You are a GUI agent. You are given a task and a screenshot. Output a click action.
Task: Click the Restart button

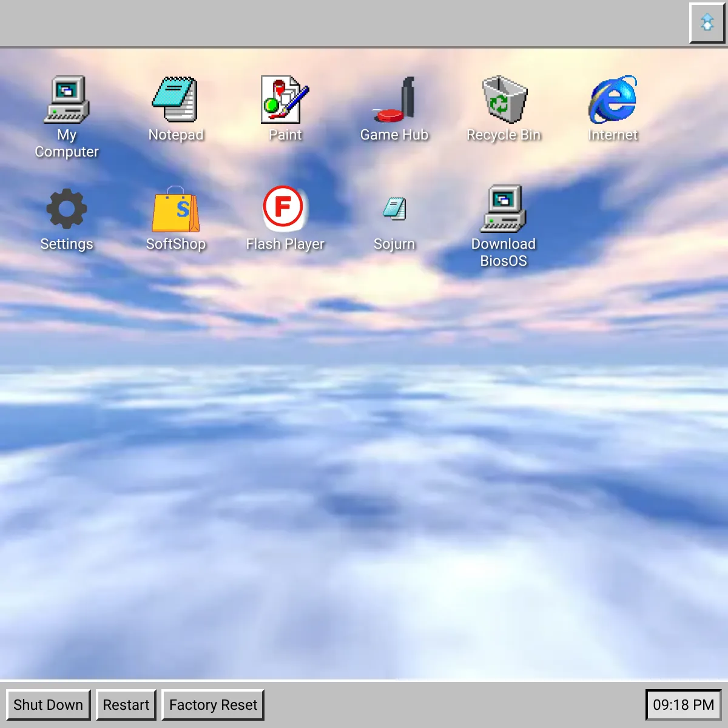point(126,705)
